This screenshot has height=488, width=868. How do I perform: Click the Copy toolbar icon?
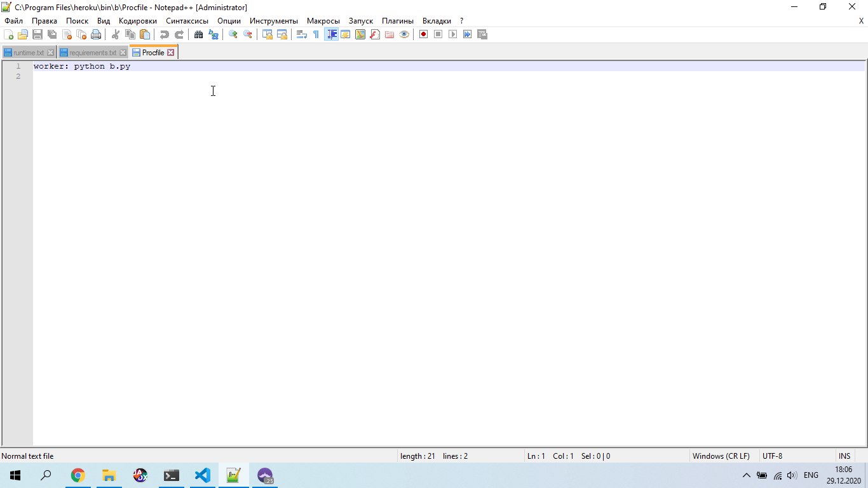(130, 34)
